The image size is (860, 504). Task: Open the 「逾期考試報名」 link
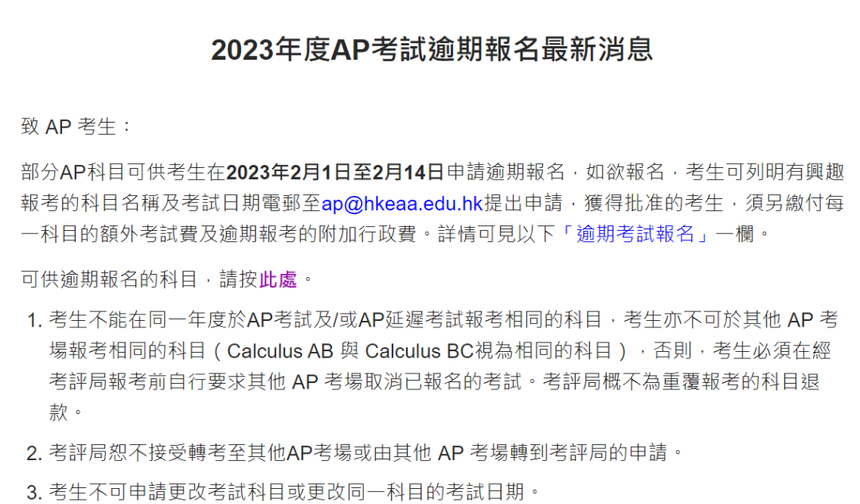click(x=635, y=234)
